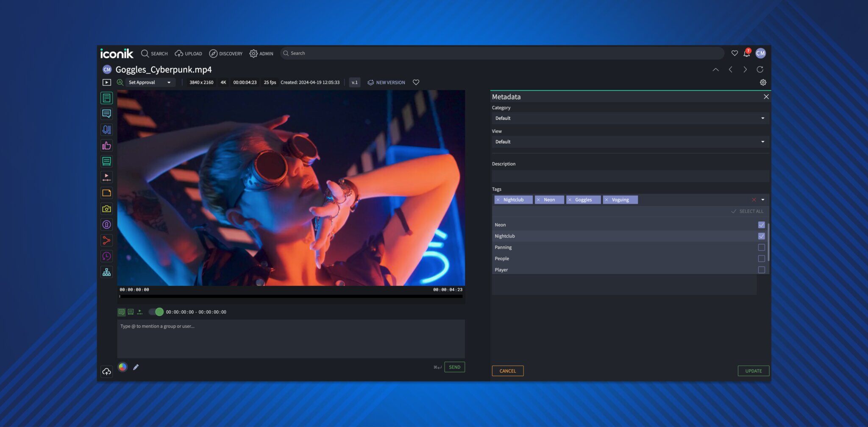The height and width of the screenshot is (427, 868).
Task: Click the tags list scrollbar
Action: point(768,242)
